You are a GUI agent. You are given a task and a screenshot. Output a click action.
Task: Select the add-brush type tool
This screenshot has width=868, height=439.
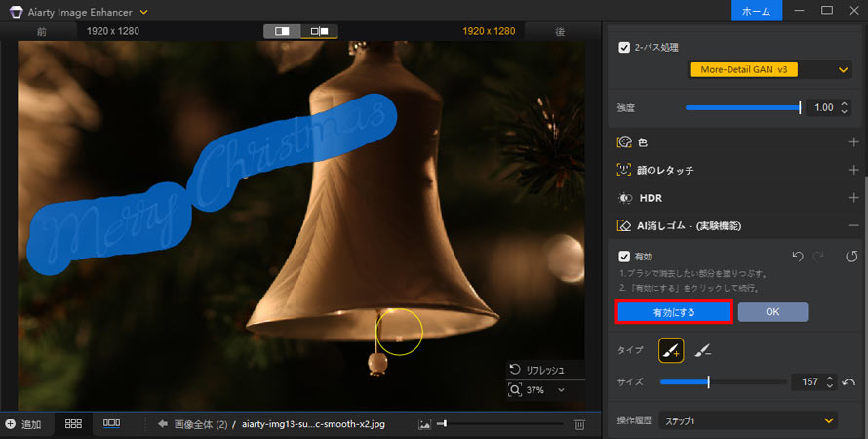pyautogui.click(x=671, y=350)
